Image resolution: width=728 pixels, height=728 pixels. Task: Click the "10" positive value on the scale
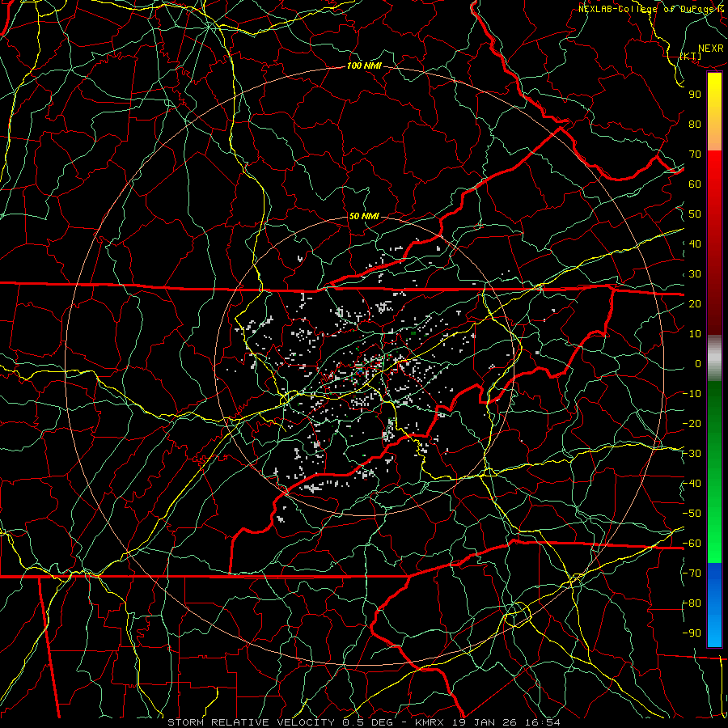click(x=695, y=334)
